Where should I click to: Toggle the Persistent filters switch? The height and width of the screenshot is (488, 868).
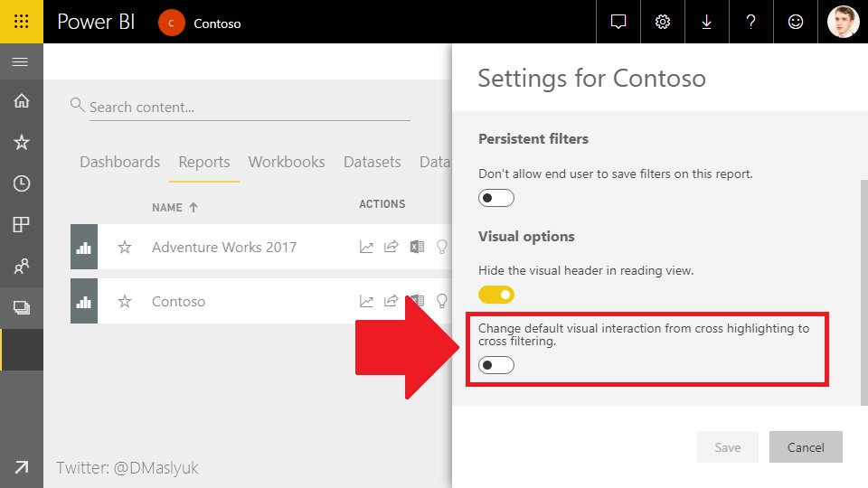click(x=496, y=198)
